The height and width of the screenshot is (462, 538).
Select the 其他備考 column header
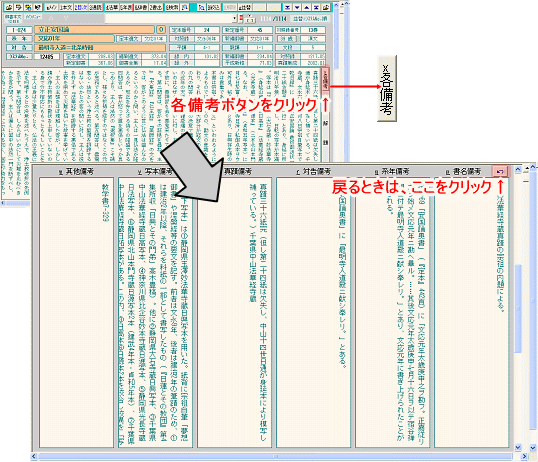pyautogui.click(x=77, y=172)
